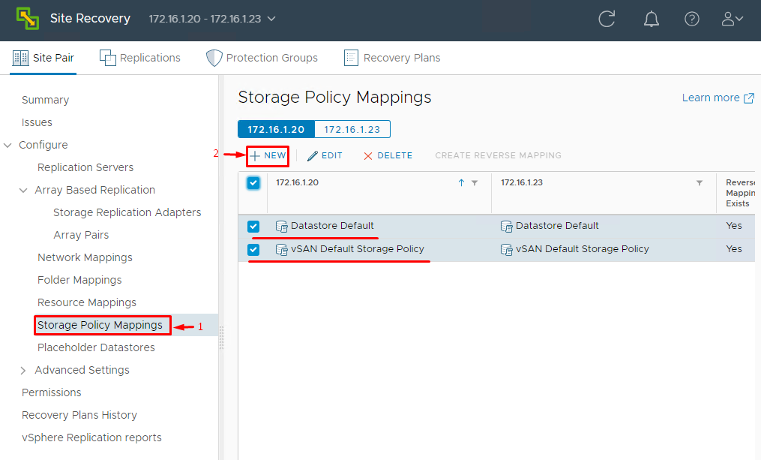Open Issues in the sidebar
The height and width of the screenshot is (460, 761).
tap(37, 122)
